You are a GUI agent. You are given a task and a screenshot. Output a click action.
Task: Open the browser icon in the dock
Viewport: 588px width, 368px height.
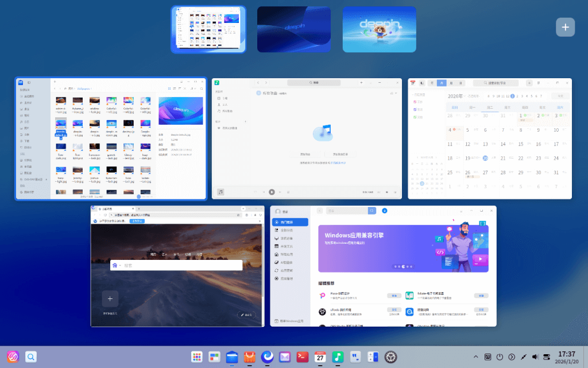coord(267,356)
